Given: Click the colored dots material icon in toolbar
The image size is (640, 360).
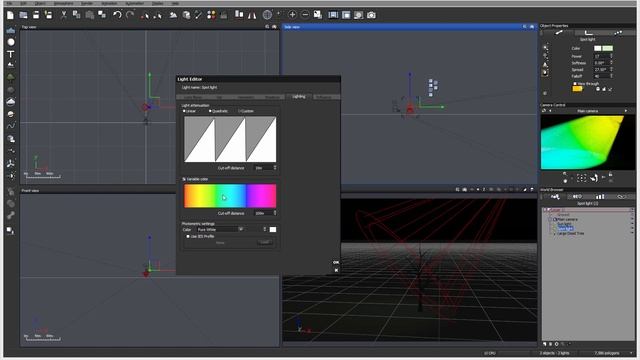Looking at the screenshot, I should pyautogui.click(x=211, y=15).
